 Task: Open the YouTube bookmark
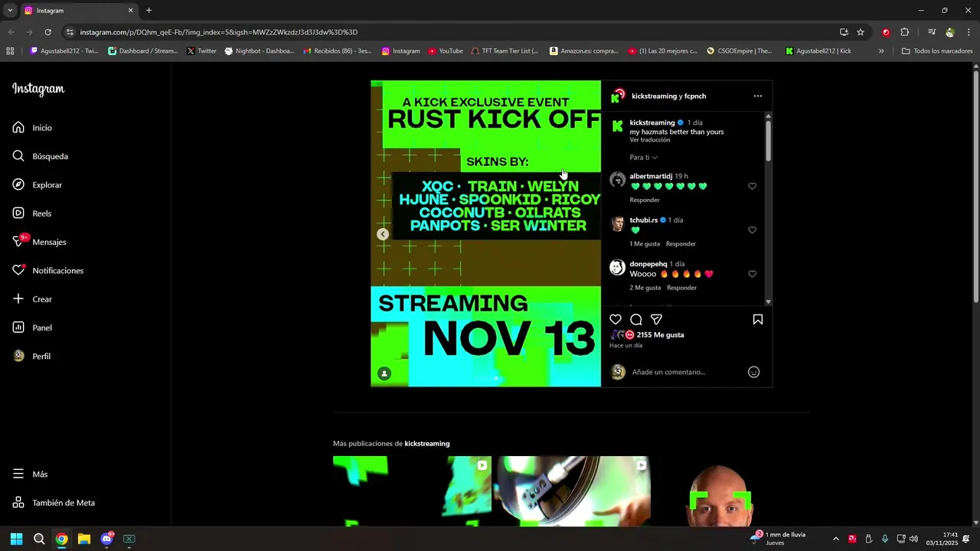tap(446, 51)
